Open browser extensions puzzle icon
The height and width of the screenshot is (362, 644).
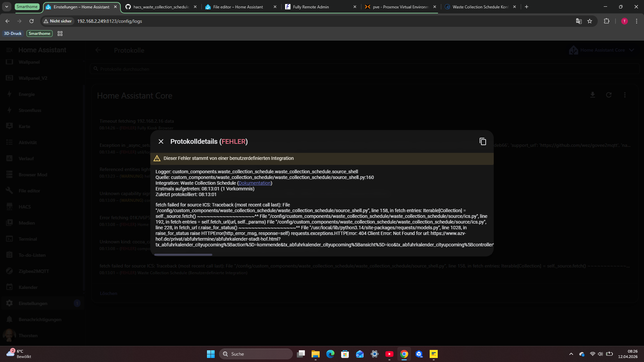click(x=606, y=21)
